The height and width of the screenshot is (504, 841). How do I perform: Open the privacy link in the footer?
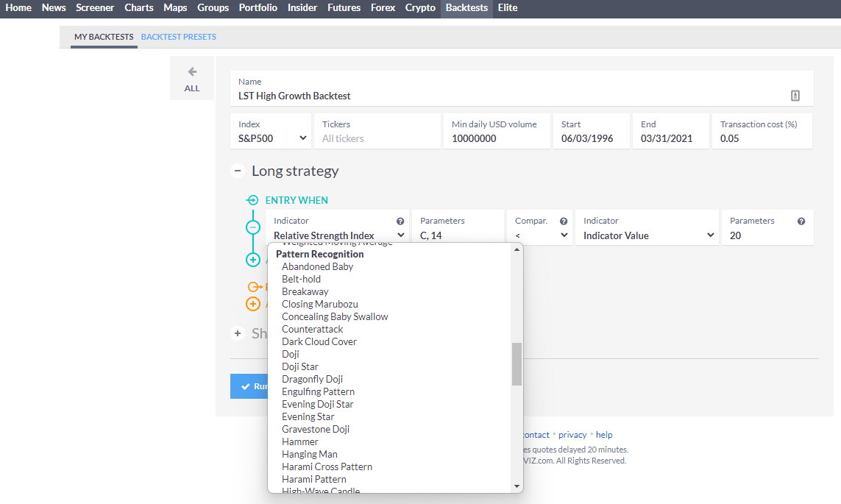pos(572,434)
